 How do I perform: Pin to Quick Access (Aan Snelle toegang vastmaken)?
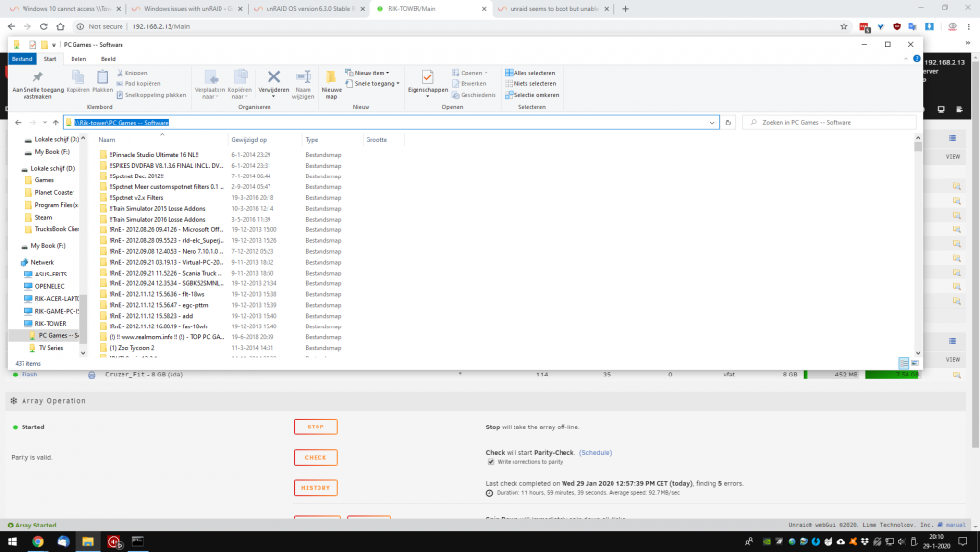click(x=37, y=84)
